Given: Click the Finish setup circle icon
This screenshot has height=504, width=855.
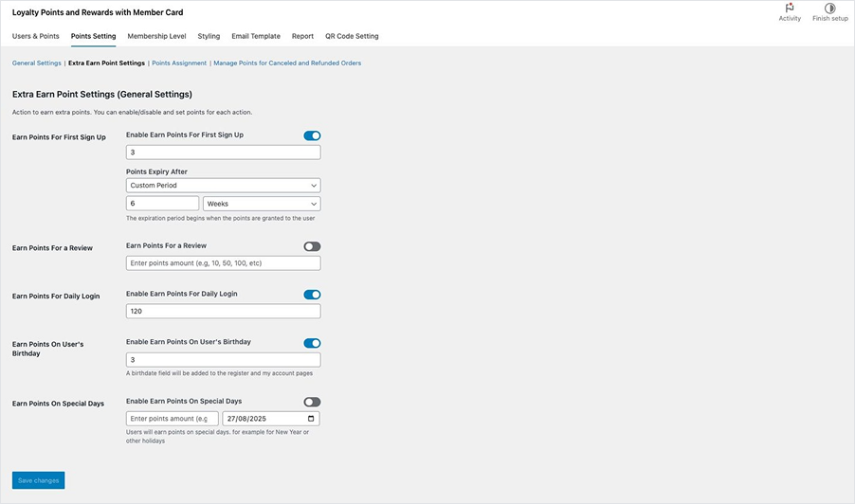Looking at the screenshot, I should (x=829, y=9).
